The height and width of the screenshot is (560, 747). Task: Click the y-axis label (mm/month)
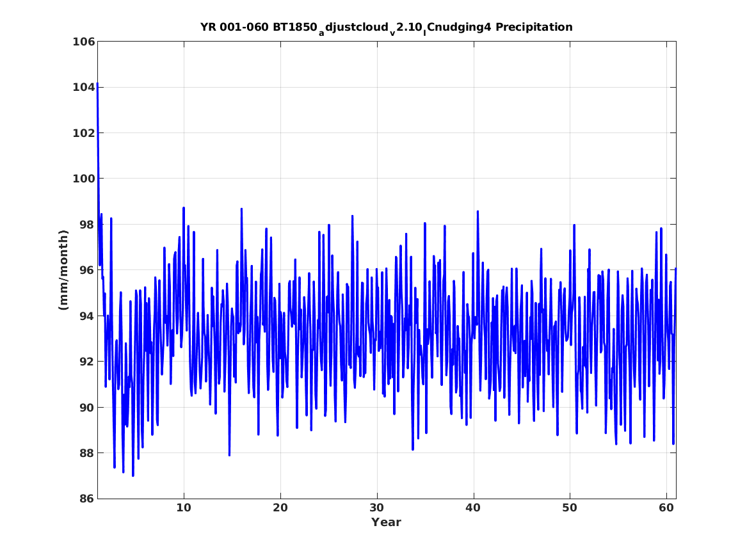(x=63, y=270)
